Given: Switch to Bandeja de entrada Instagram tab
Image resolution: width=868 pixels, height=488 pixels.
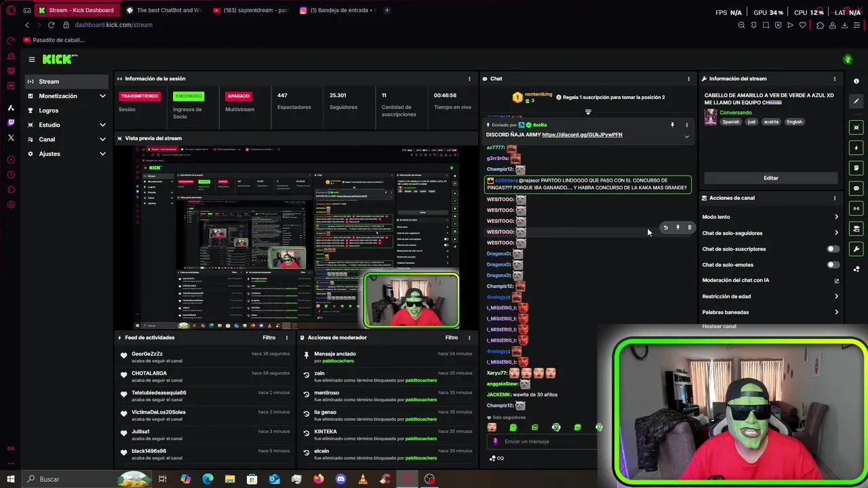Looking at the screenshot, I should point(338,10).
